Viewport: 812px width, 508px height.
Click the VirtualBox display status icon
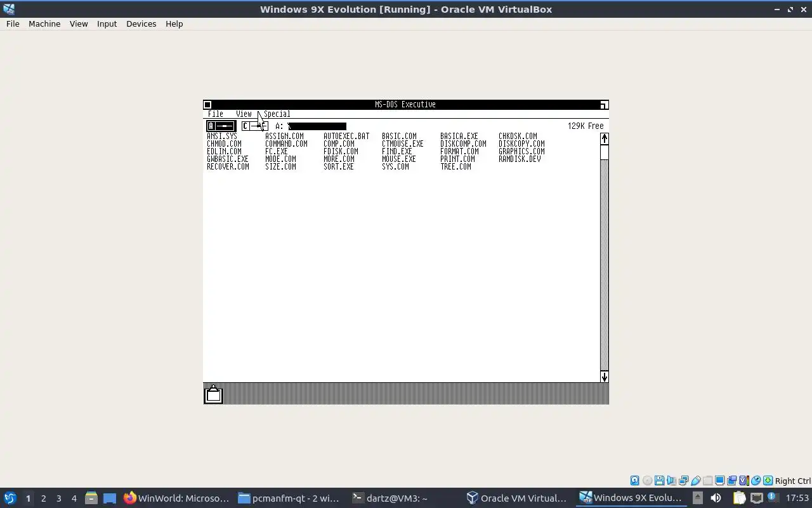(720, 481)
